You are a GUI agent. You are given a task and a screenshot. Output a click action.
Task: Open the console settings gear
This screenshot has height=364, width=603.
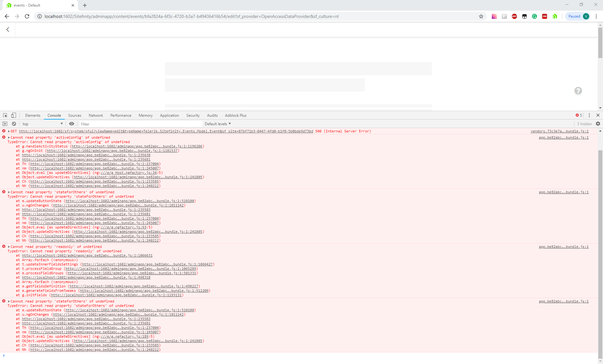598,124
